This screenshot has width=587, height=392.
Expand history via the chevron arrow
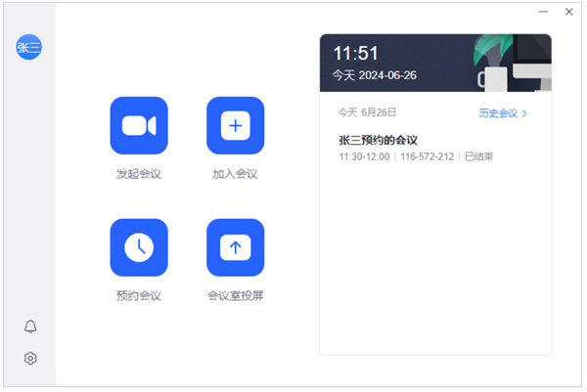525,113
